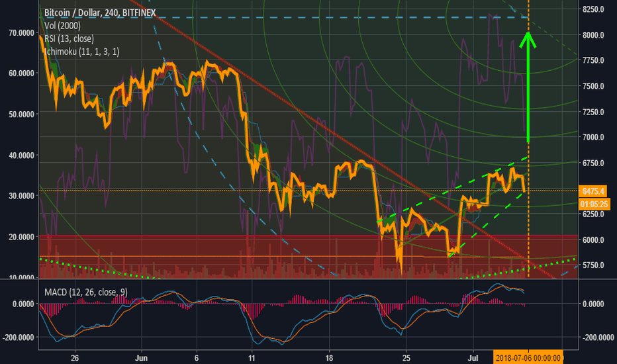This screenshot has height=364, width=617.
Task: Select the blue dashed horizontal line at top
Action: 283,17
